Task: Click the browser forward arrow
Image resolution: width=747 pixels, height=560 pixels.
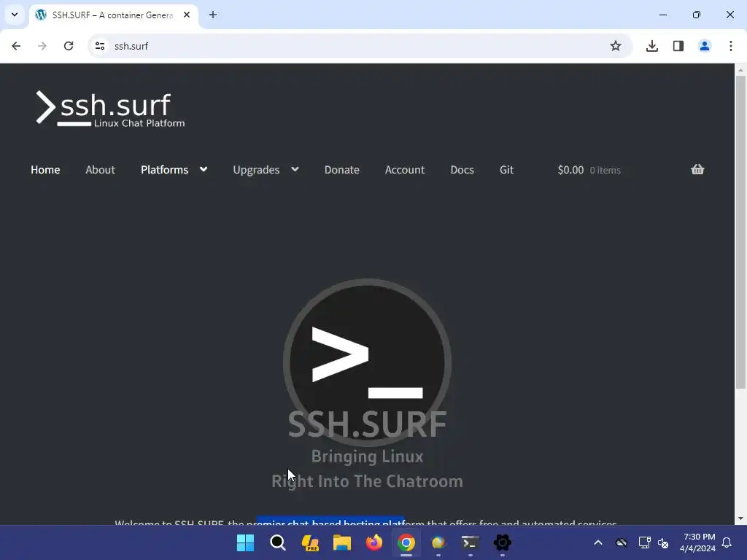Action: (x=42, y=46)
